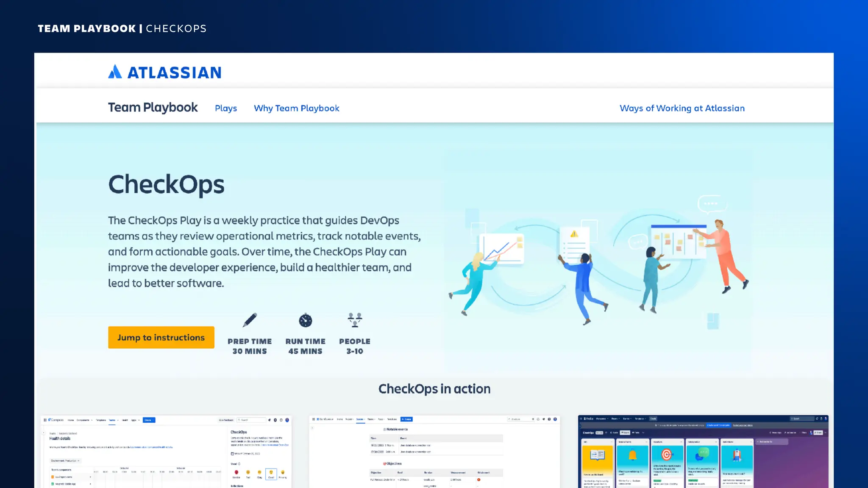
Task: Click the people group icon
Action: point(355,320)
